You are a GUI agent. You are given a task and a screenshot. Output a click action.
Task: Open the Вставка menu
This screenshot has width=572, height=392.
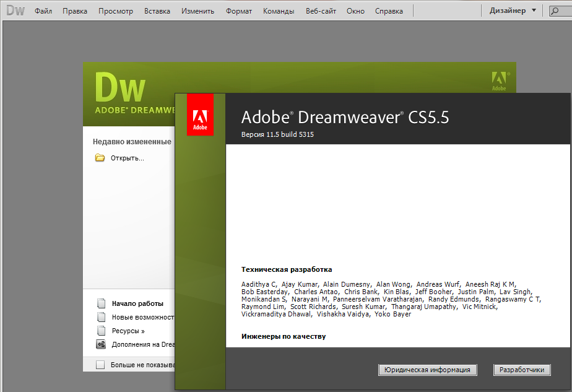157,11
